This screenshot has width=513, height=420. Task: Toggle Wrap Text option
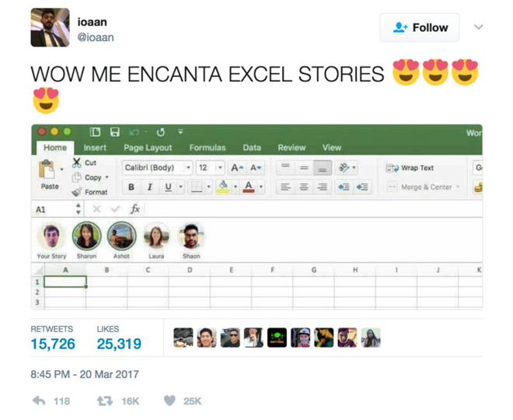click(410, 168)
